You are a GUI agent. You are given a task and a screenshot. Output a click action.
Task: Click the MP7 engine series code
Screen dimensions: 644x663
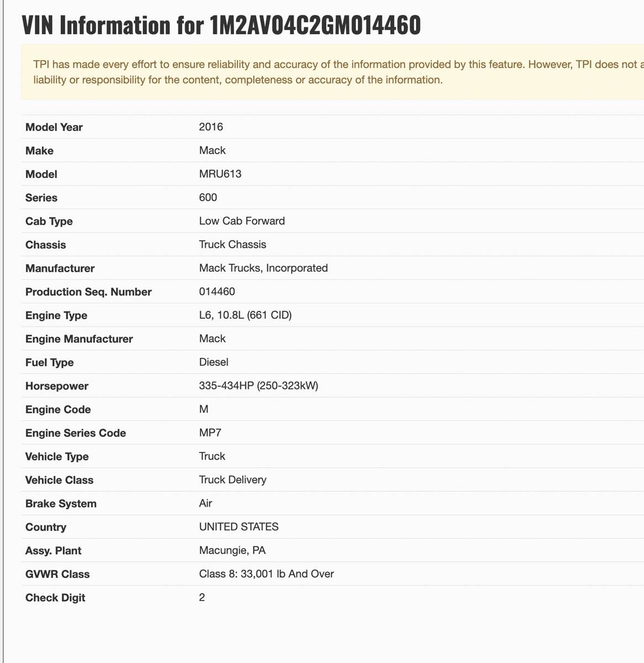click(210, 433)
